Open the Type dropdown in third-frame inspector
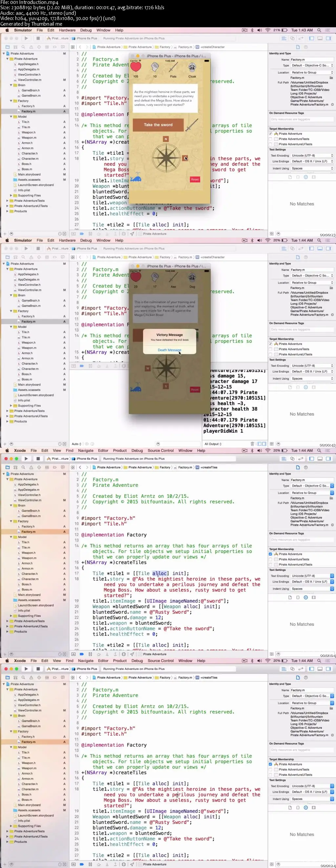336x868 pixels. [x=312, y=486]
